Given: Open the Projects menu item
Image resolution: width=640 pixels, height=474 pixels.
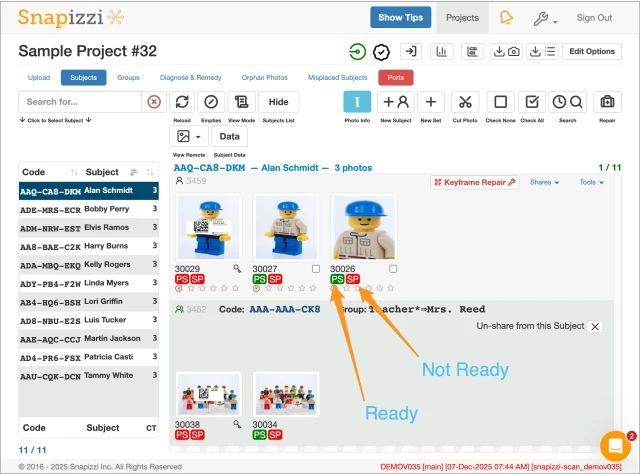Looking at the screenshot, I should click(462, 18).
